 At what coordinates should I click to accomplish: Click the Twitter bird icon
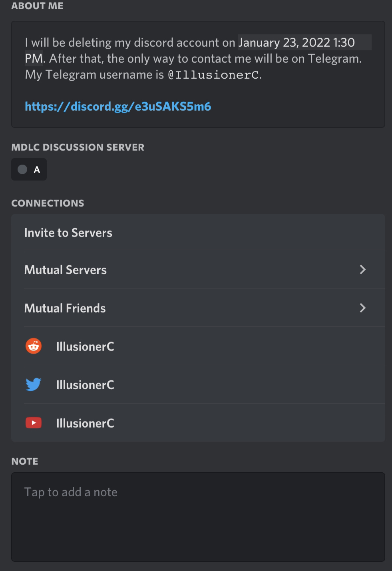34,384
